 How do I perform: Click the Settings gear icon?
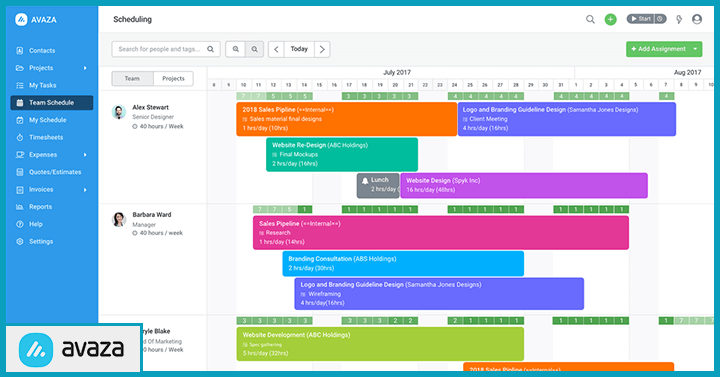tap(20, 242)
